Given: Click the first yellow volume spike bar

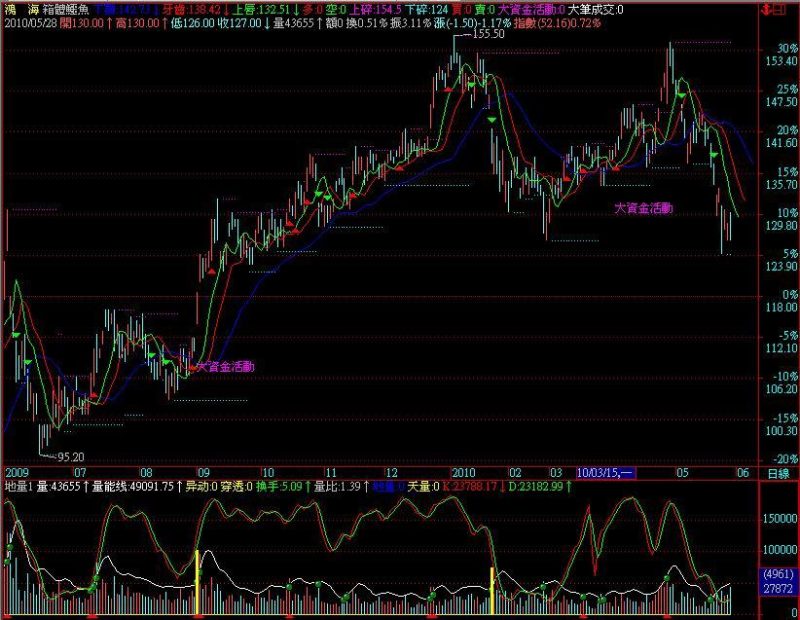Looking at the screenshot, I should (x=197, y=582).
